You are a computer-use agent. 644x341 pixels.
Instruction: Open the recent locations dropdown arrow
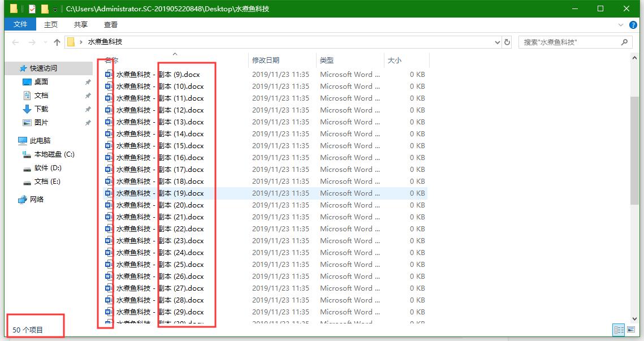(x=44, y=43)
